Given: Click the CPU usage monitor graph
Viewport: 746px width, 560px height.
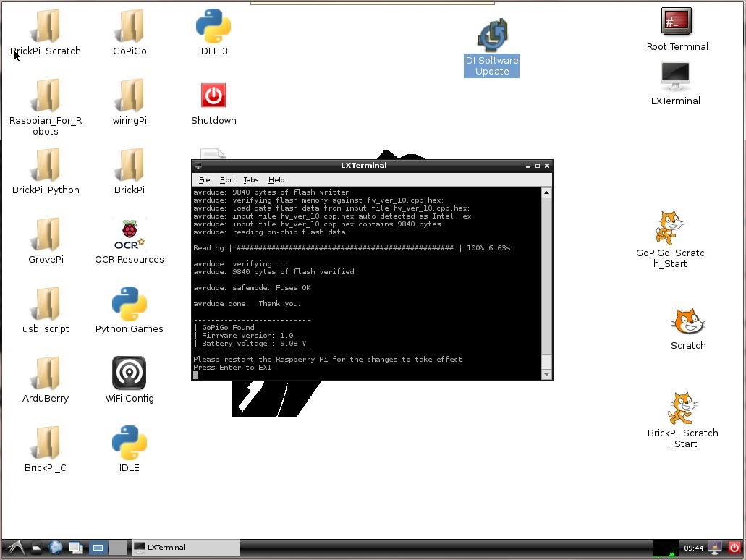Looking at the screenshot, I should (x=665, y=548).
